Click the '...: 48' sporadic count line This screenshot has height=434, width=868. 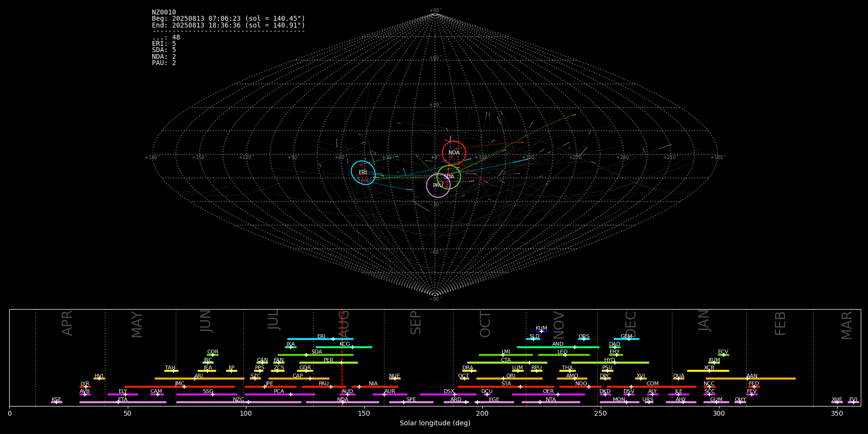tap(166, 38)
